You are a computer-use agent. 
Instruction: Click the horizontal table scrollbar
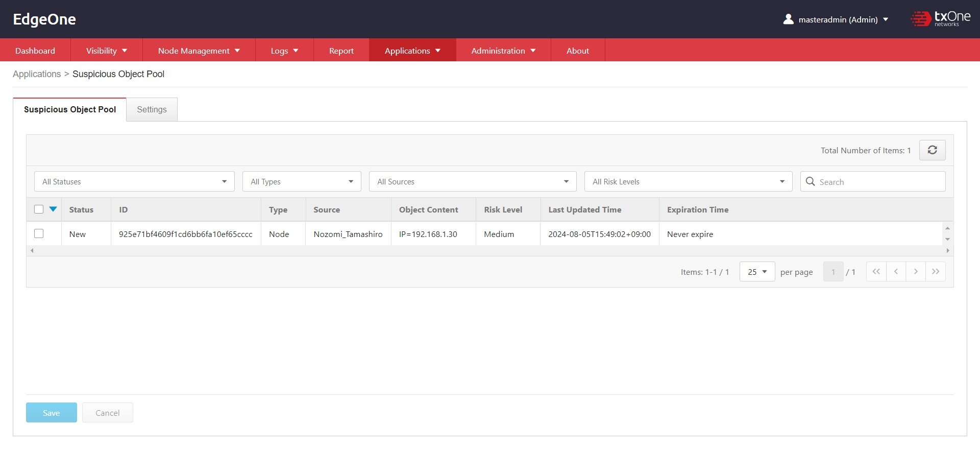[489, 251]
